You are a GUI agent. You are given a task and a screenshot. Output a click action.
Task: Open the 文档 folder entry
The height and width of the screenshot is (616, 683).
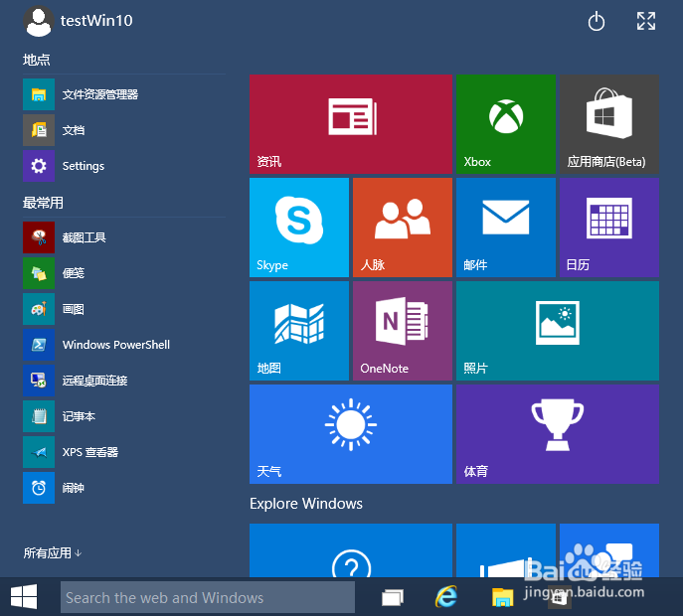tap(124, 130)
